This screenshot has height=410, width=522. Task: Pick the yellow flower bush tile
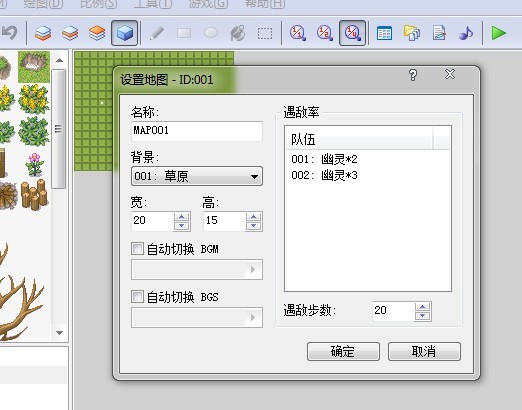[34, 99]
